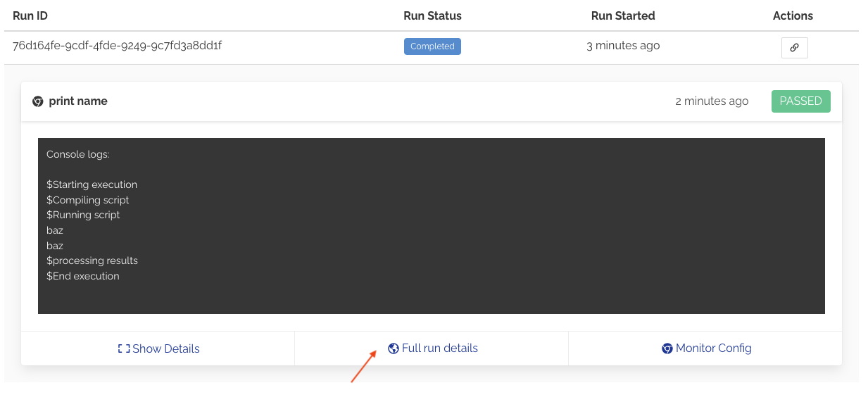Viewport: 868px width, 402px height.
Task: Click the copy link icon under Actions
Action: click(794, 48)
